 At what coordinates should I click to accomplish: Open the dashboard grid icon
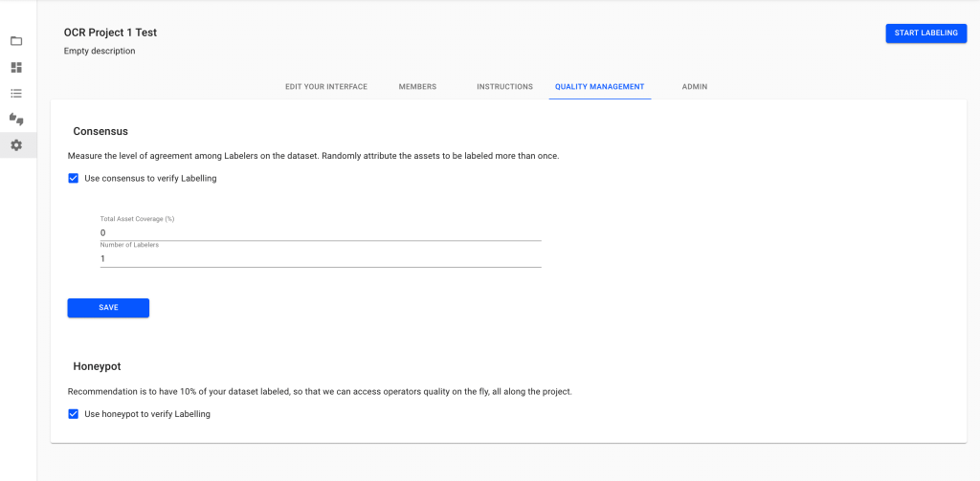point(16,68)
